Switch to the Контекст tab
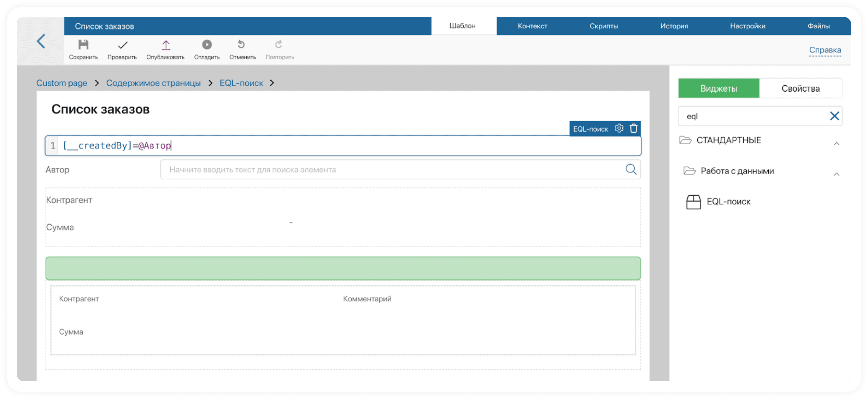Viewport: 868px width, 399px height. click(x=532, y=26)
